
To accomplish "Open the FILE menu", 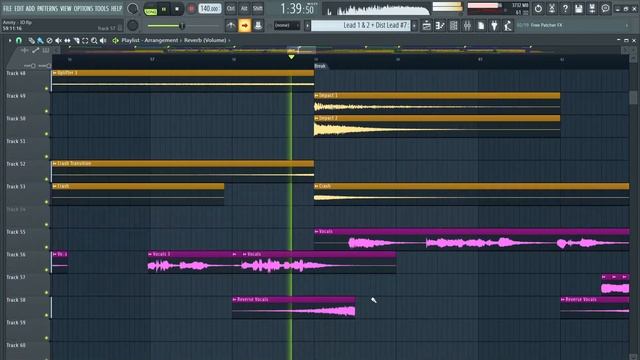I will (x=7, y=8).
